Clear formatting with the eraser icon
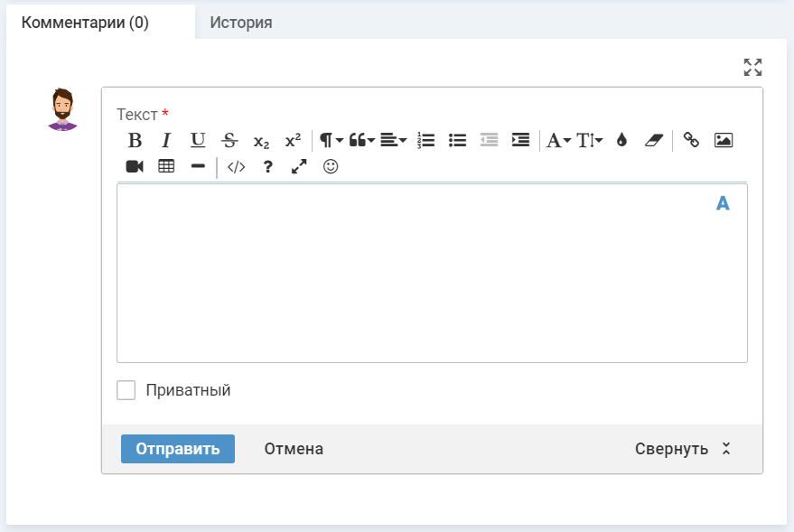This screenshot has height=532, width=794. pos(653,140)
